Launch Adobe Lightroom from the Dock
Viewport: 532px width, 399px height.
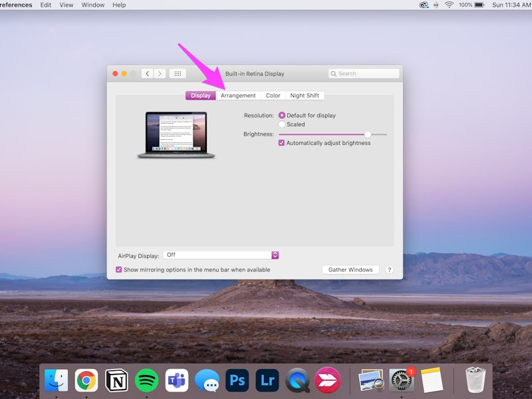pyautogui.click(x=267, y=380)
